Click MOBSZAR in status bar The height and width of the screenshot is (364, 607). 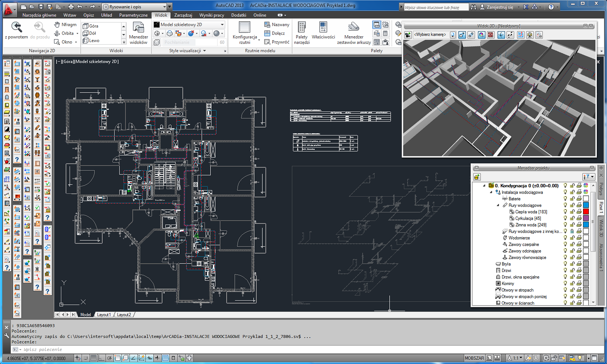(474, 358)
